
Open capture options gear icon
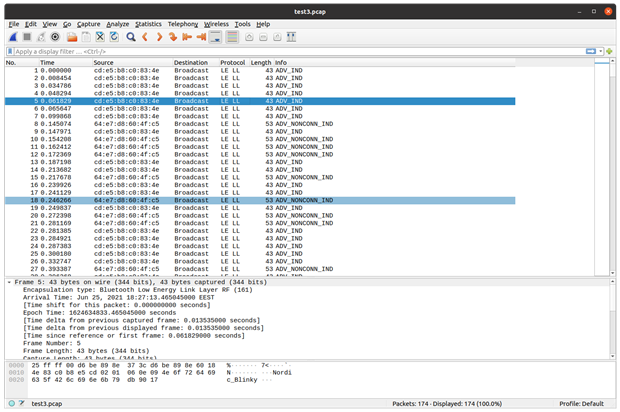[55, 37]
